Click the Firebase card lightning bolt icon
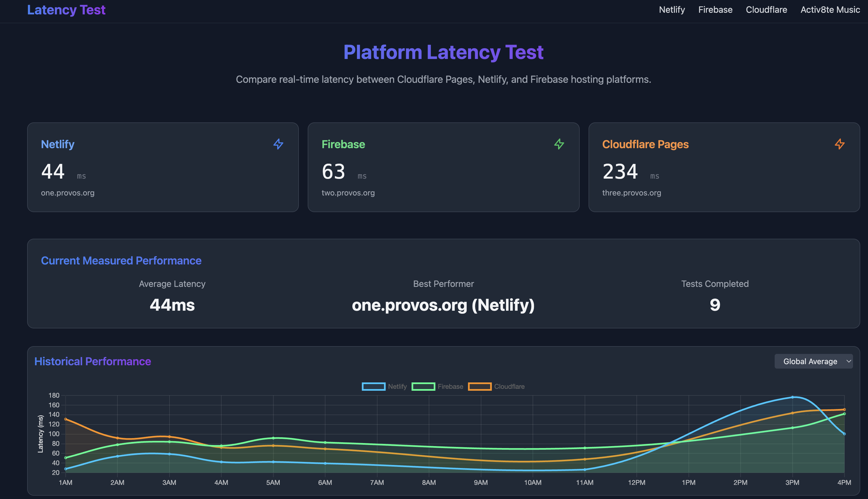 point(559,144)
